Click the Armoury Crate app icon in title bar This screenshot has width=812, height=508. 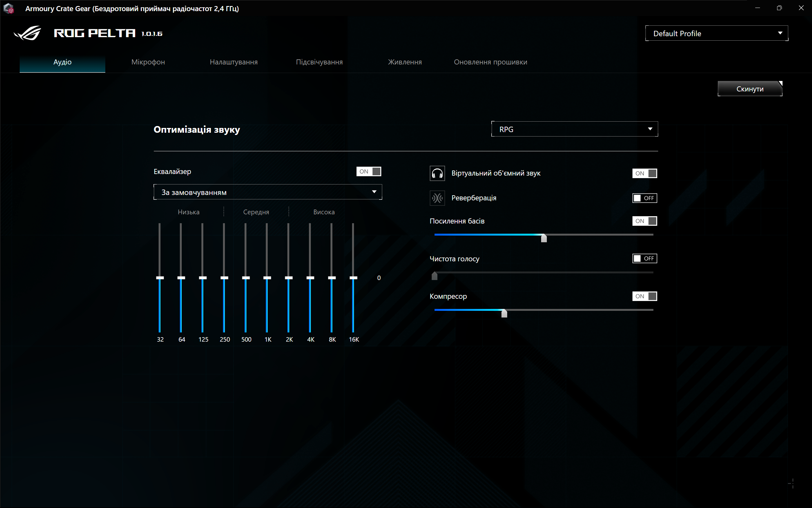(x=9, y=8)
